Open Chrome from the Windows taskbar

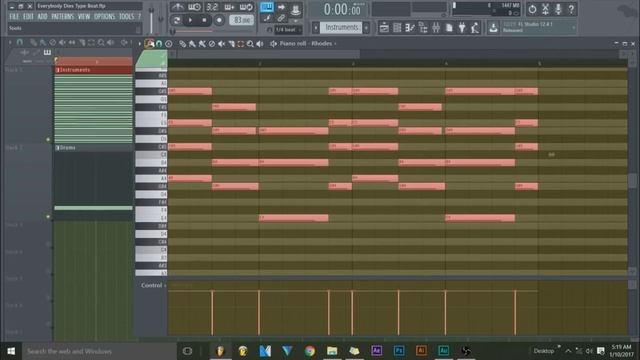(310, 351)
